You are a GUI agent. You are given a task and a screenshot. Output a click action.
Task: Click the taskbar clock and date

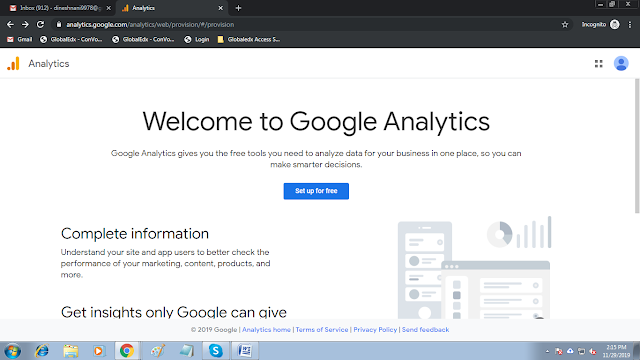pos(616,351)
